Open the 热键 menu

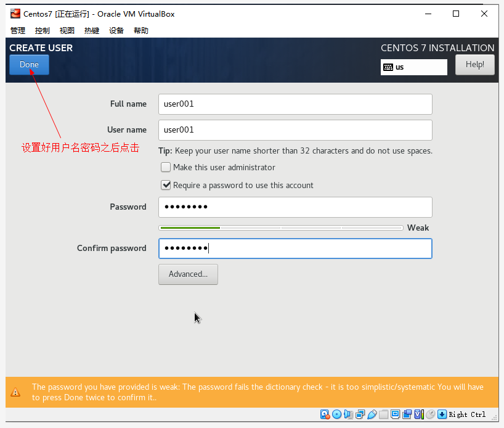92,31
